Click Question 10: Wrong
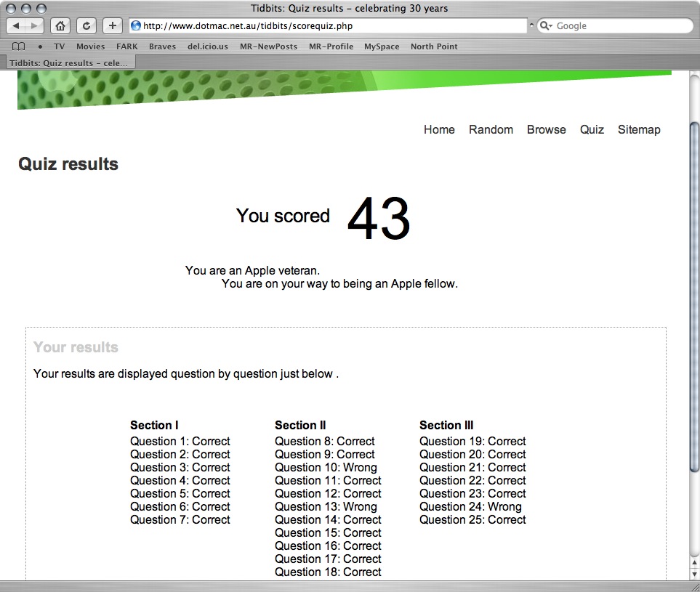700x592 pixels. [x=326, y=468]
